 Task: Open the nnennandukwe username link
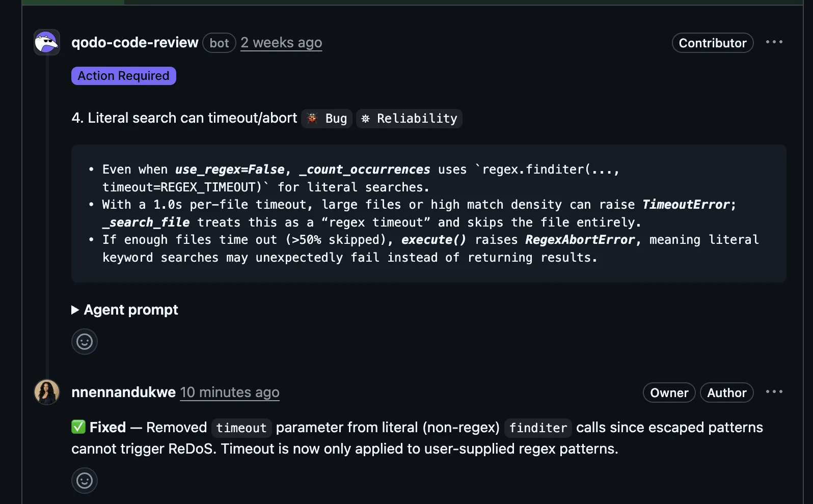click(123, 393)
